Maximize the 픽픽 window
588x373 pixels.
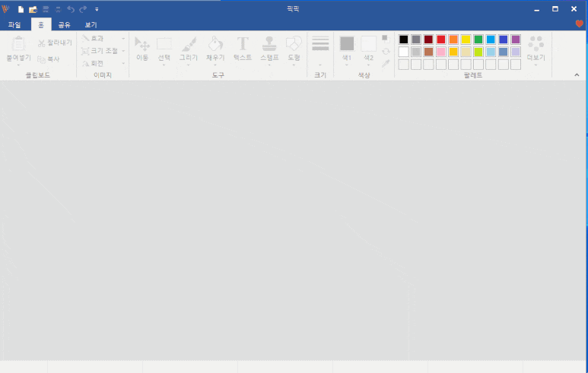(x=555, y=9)
